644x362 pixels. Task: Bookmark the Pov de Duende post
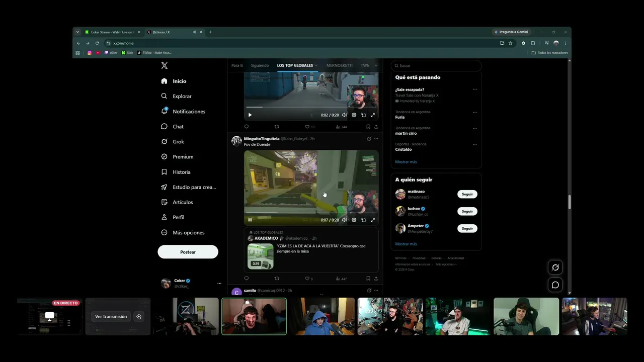368,279
